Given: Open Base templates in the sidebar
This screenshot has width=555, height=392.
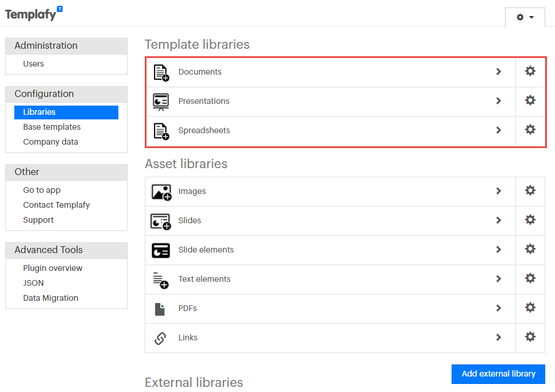Looking at the screenshot, I should [52, 127].
